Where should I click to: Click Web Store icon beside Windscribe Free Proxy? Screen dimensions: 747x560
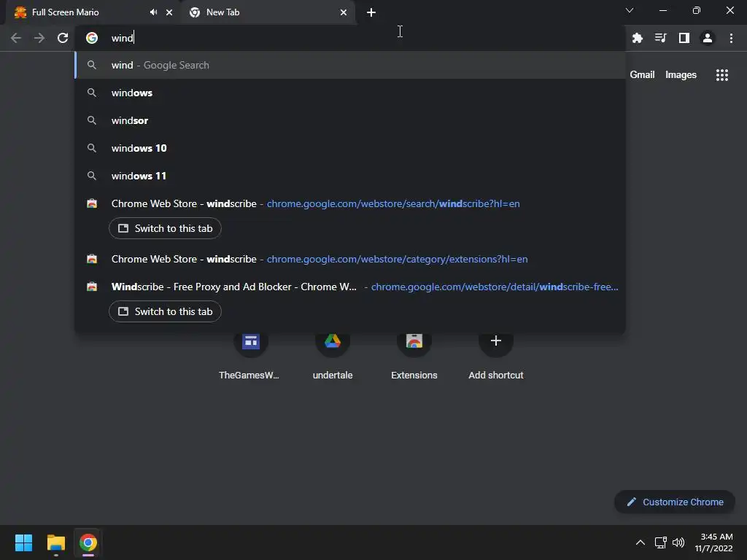(x=92, y=287)
